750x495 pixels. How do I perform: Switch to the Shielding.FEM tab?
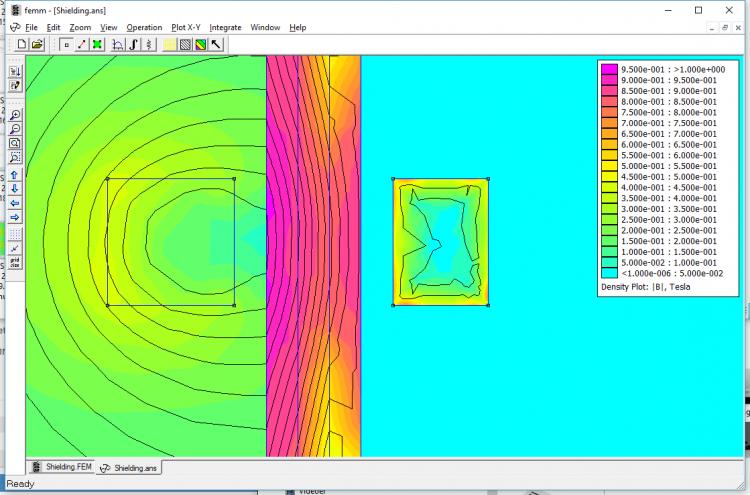point(62,467)
